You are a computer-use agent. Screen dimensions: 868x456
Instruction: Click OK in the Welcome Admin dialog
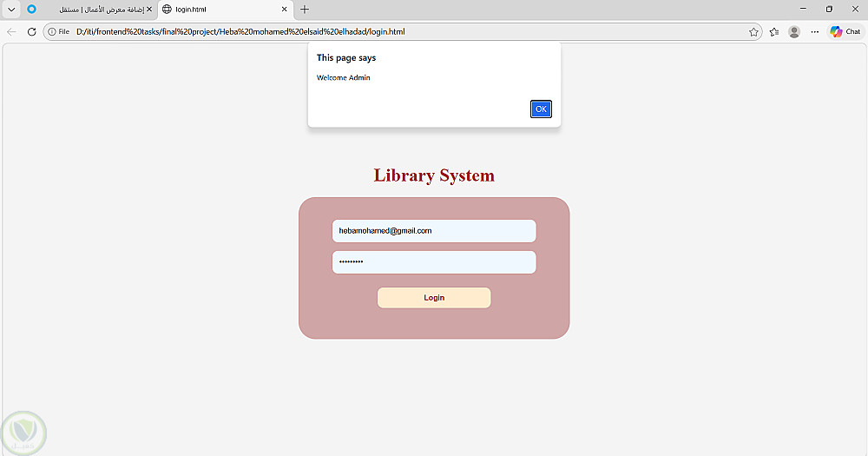(x=541, y=109)
